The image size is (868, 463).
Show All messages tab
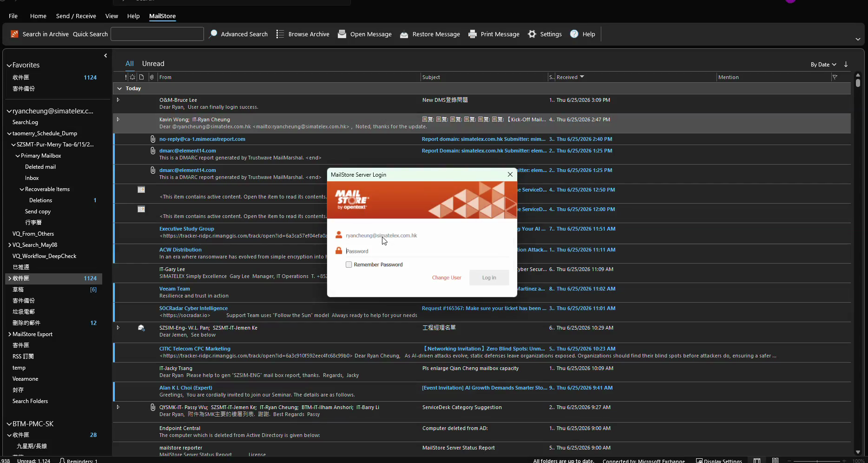(x=130, y=64)
